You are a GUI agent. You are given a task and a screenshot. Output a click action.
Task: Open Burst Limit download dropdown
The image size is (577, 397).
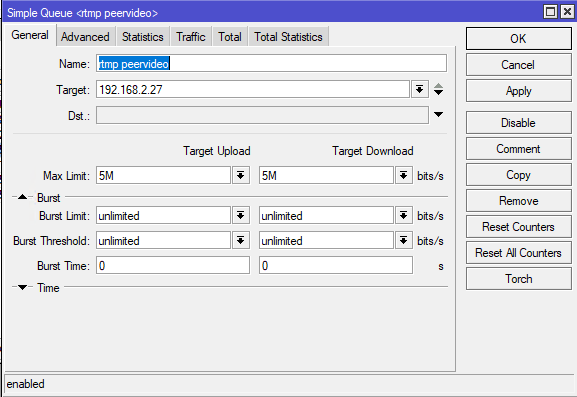tap(404, 215)
